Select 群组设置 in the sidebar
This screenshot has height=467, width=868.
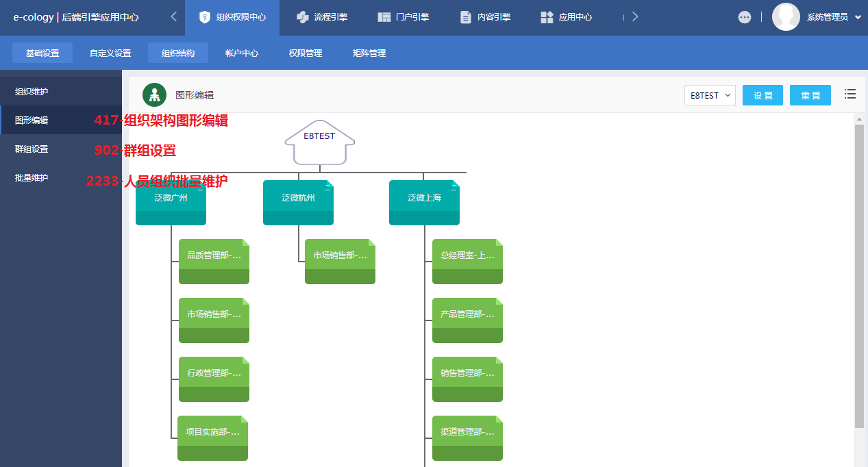[x=32, y=149]
